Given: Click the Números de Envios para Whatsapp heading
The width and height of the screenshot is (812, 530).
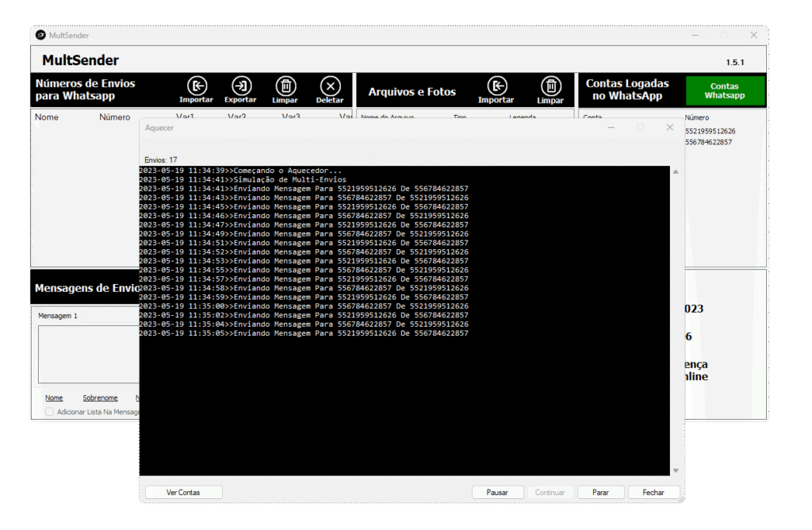Looking at the screenshot, I should [86, 90].
